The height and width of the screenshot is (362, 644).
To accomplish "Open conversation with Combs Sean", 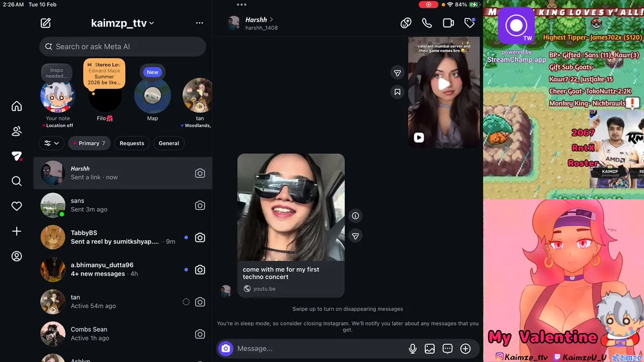I will [123, 334].
